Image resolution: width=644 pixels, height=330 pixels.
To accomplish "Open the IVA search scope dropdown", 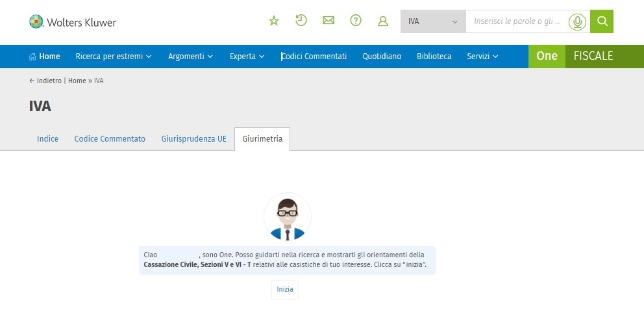I will point(432,21).
